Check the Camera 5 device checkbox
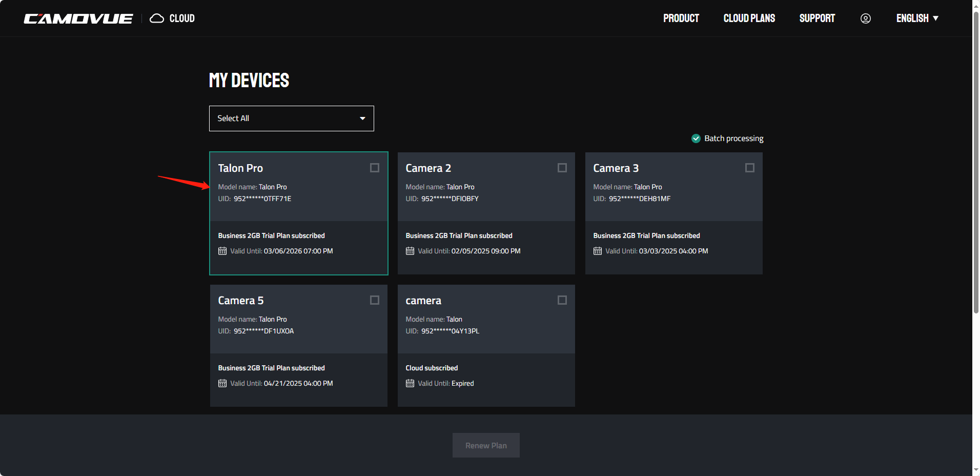Image resolution: width=980 pixels, height=476 pixels. pyautogui.click(x=375, y=300)
